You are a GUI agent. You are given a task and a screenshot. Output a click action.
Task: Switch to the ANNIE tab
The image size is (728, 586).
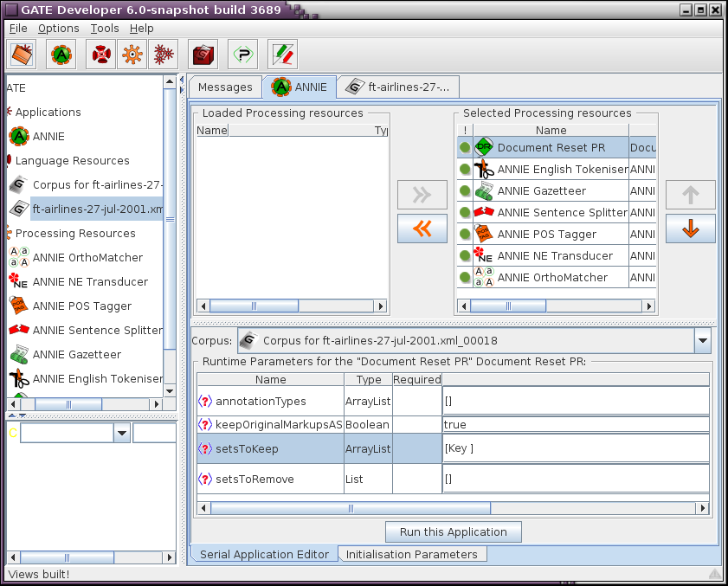tap(300, 87)
